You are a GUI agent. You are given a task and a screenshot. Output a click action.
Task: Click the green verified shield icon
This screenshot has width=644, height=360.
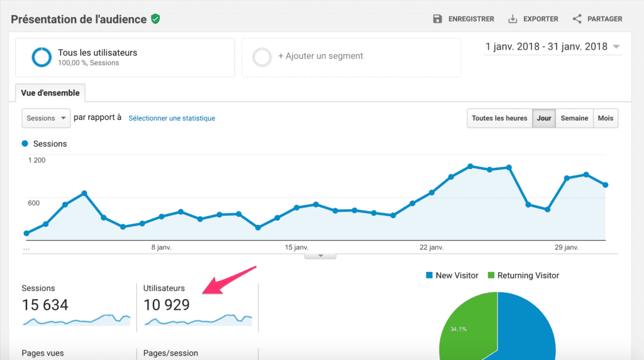155,19
